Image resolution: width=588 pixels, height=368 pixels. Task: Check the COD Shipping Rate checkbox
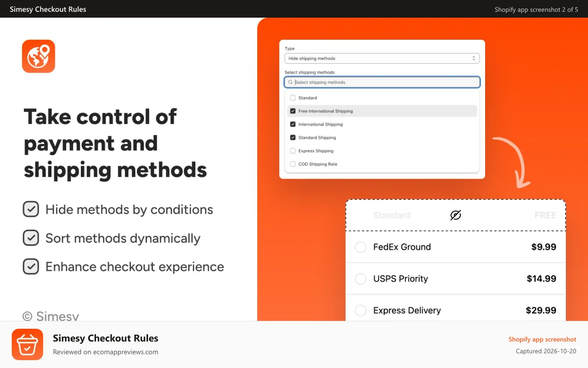293,164
